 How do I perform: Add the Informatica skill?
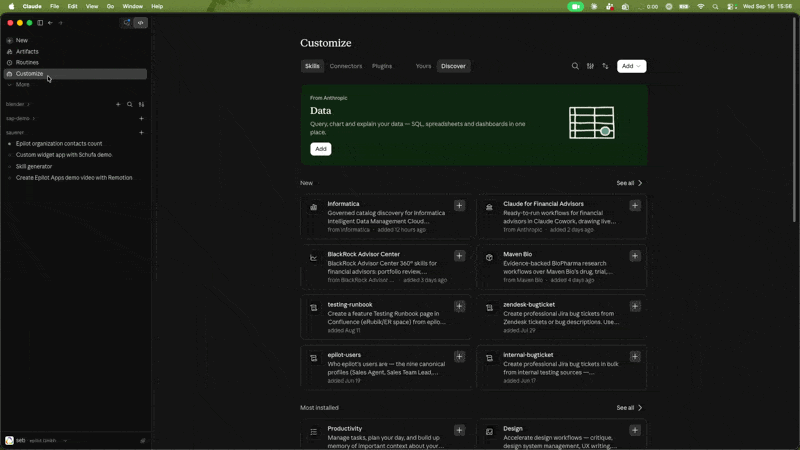click(459, 206)
